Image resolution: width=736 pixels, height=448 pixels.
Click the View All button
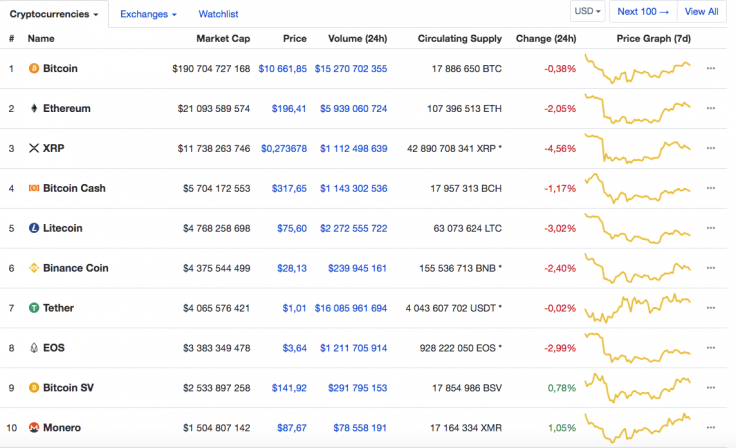click(x=701, y=11)
